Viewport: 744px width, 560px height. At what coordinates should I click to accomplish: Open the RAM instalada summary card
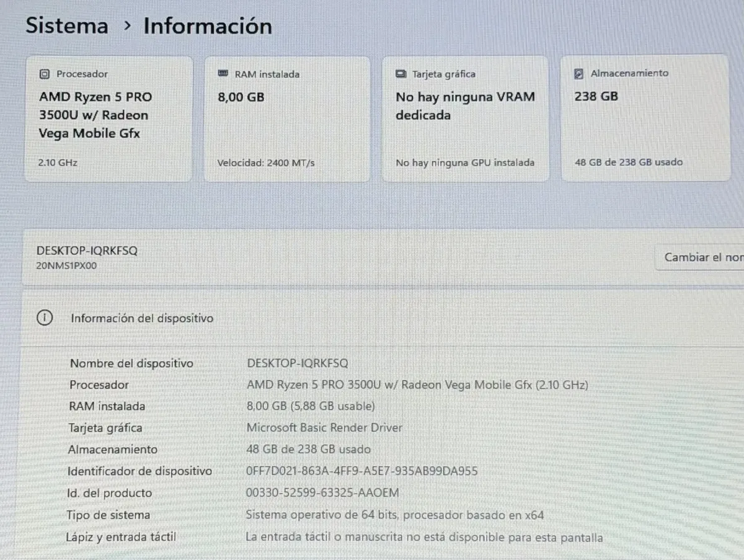coord(287,118)
